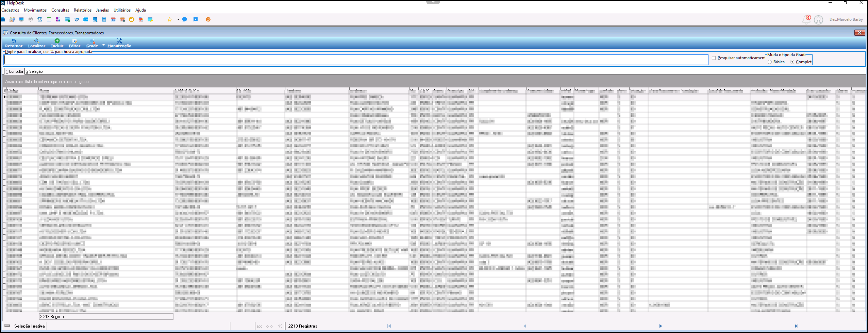868x333 pixels.
Task: Open the calculator toolbar icon
Action: coord(104,19)
